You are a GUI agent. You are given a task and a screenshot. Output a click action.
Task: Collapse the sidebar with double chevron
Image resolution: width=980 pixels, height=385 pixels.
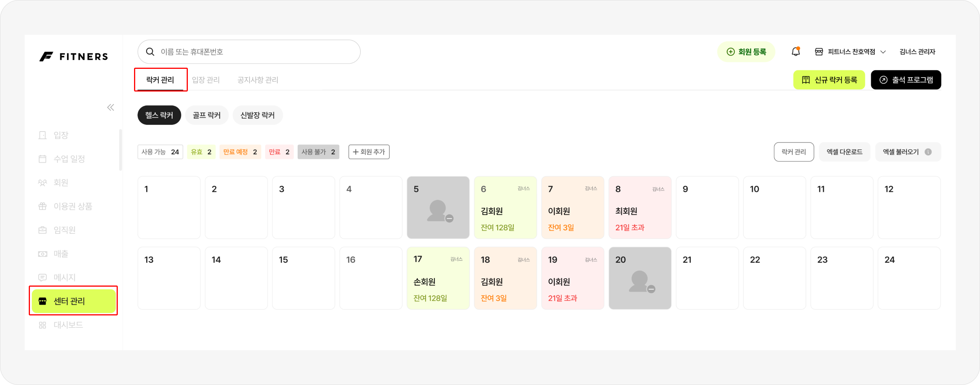(111, 107)
